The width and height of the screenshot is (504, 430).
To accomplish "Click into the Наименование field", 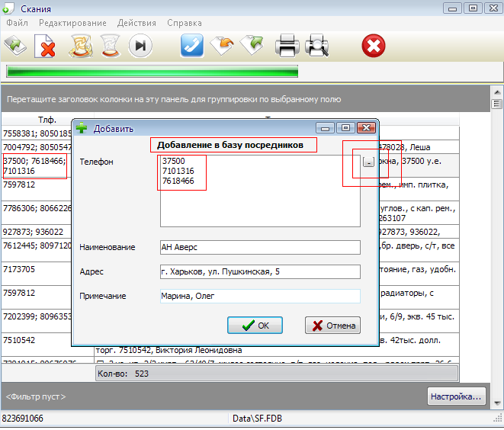I will [x=259, y=247].
